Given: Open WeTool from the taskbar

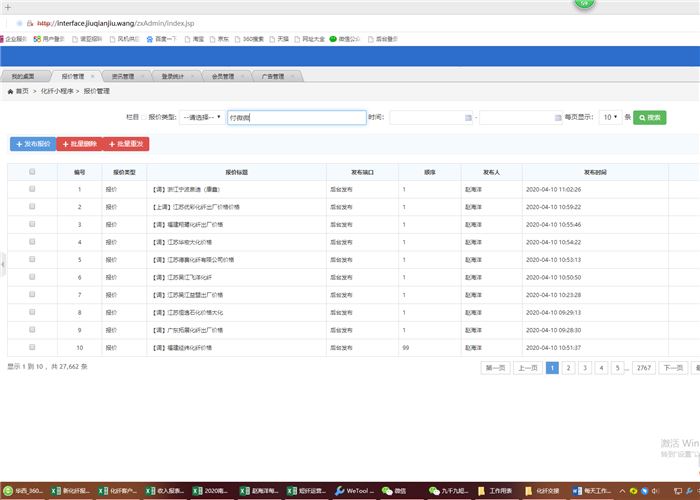Looking at the screenshot, I should click(355, 491).
